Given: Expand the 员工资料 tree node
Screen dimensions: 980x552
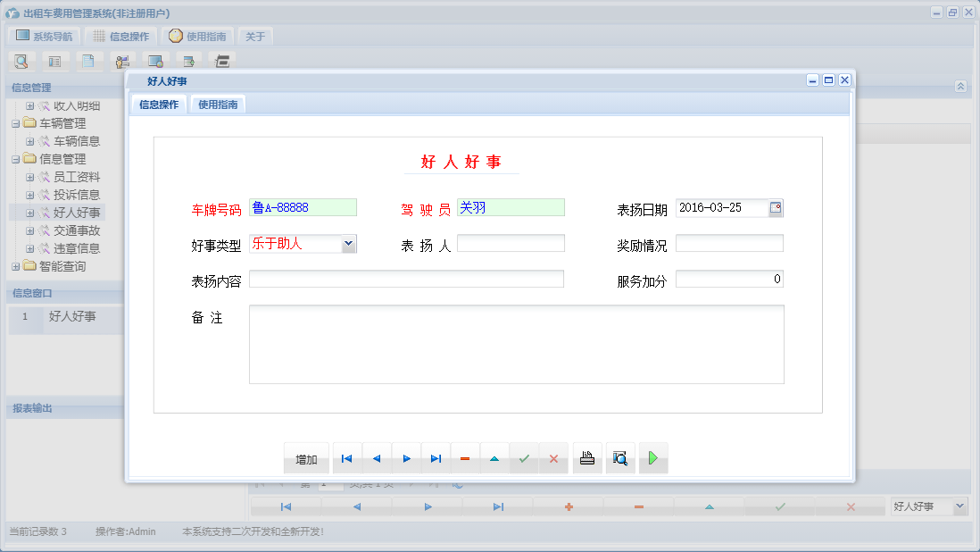Looking at the screenshot, I should pos(29,178).
